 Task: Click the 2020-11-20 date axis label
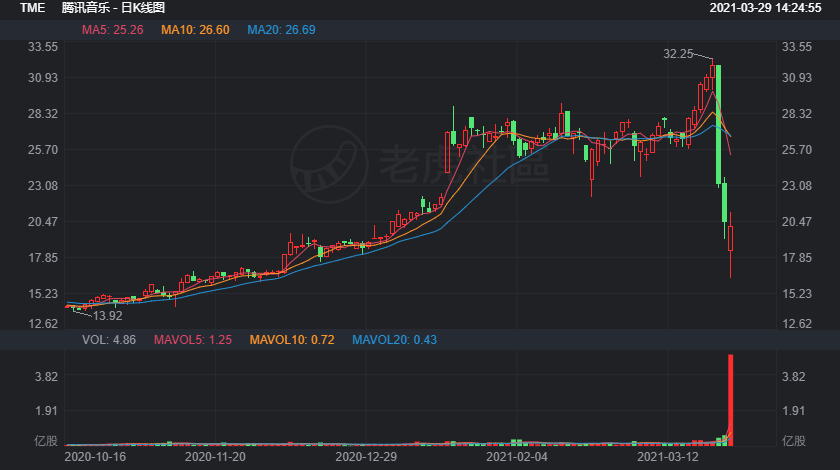[215, 457]
